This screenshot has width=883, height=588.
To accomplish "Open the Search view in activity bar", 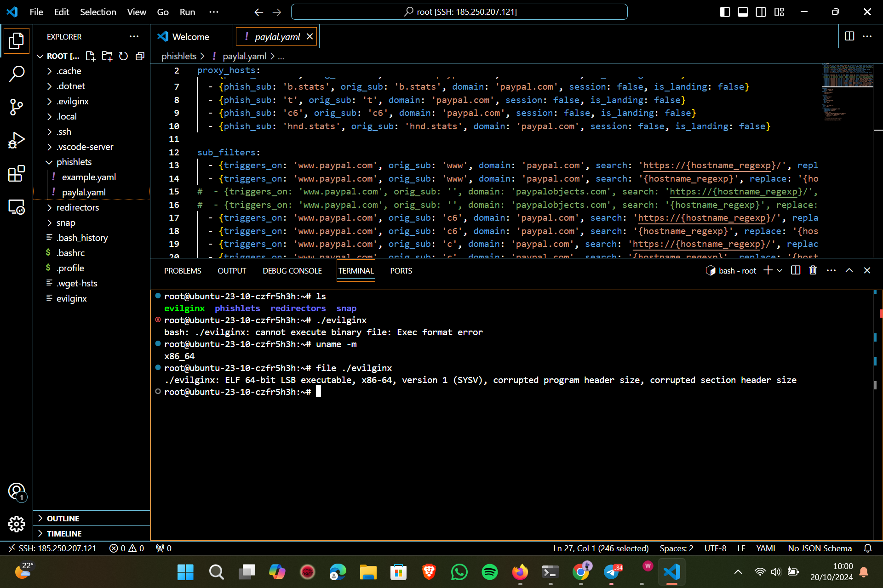I will point(17,74).
